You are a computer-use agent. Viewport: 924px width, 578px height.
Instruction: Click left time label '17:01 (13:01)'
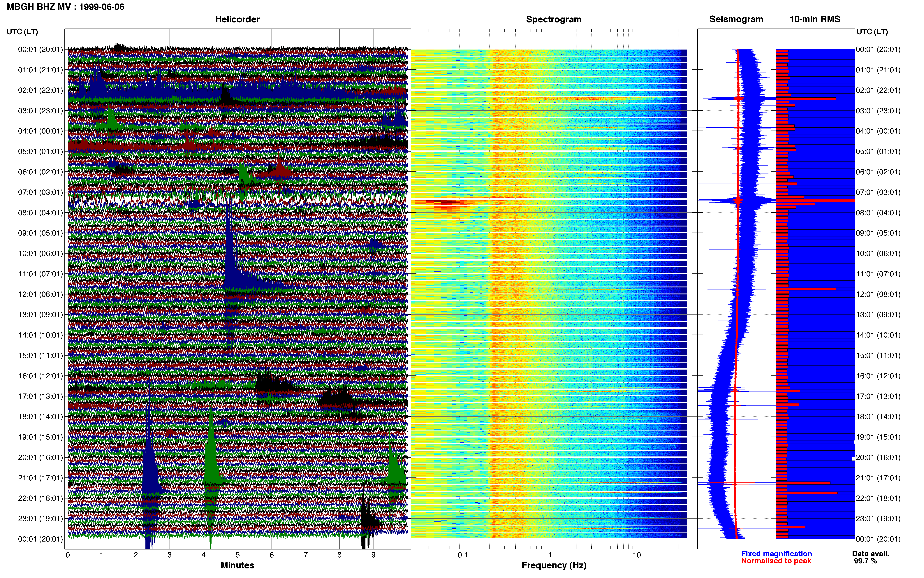tap(40, 396)
